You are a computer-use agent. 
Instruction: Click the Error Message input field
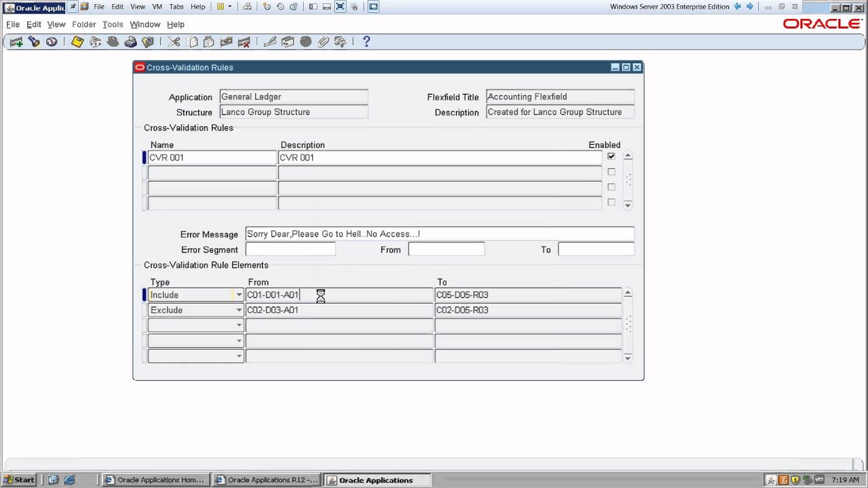click(439, 234)
